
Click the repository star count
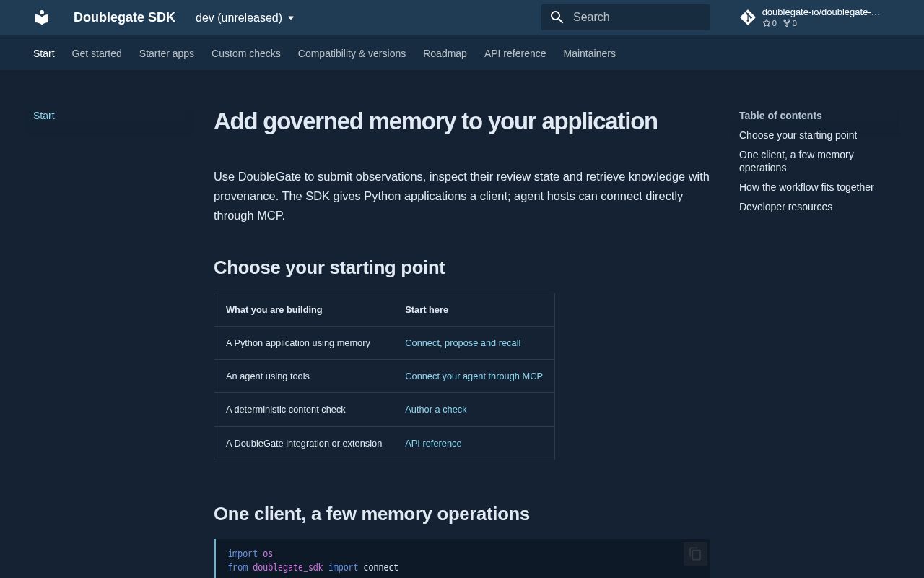(770, 23)
